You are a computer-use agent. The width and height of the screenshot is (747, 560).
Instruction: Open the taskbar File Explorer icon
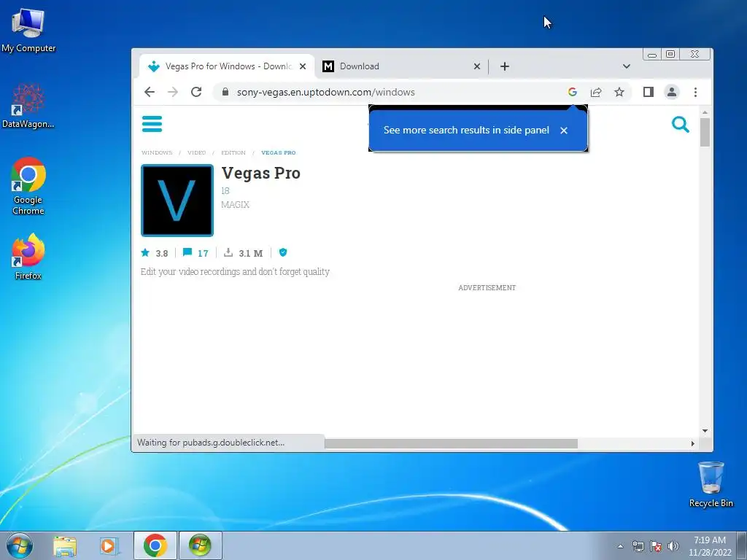click(x=65, y=545)
